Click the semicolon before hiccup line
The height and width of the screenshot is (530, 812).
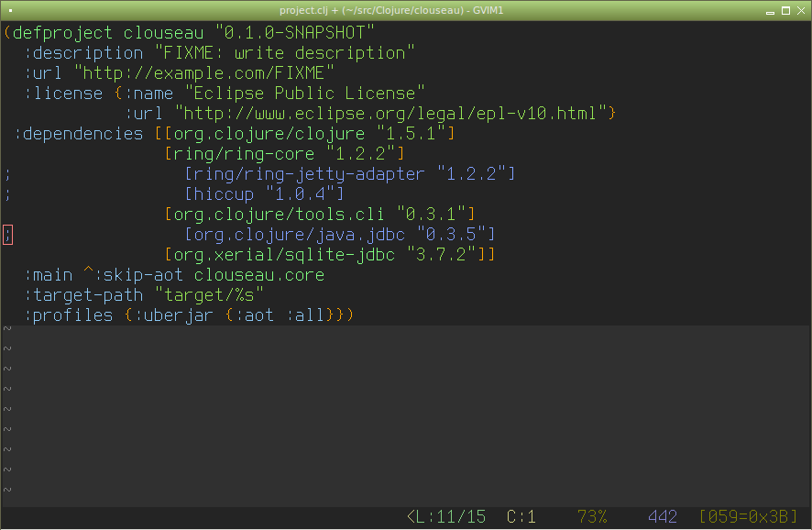7,194
